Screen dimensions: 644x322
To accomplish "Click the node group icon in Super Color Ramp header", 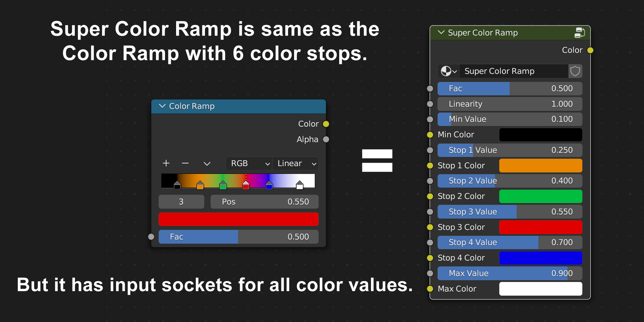I will click(579, 33).
